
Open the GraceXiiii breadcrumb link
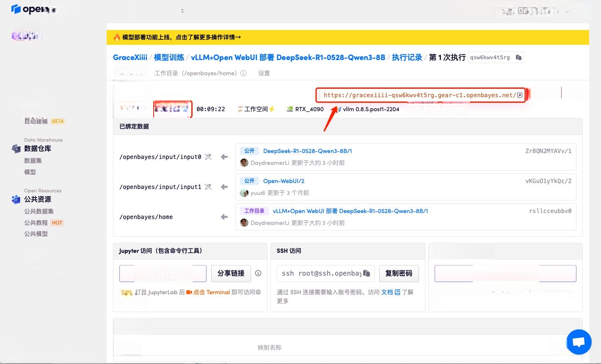(x=130, y=57)
